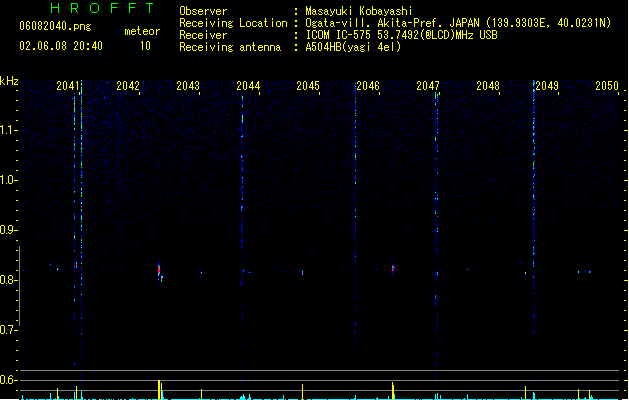The height and width of the screenshot is (400, 629).
Task: Click the 2048 time marker
Action: click(488, 86)
